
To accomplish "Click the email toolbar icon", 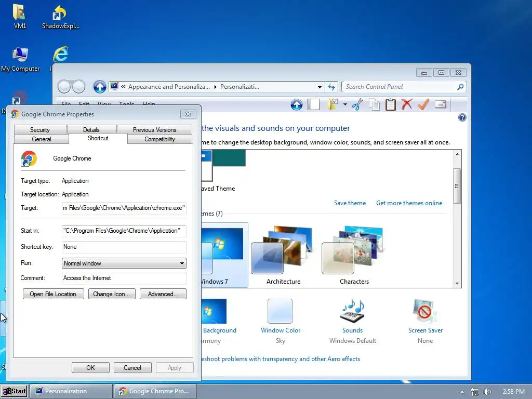I will click(441, 104).
